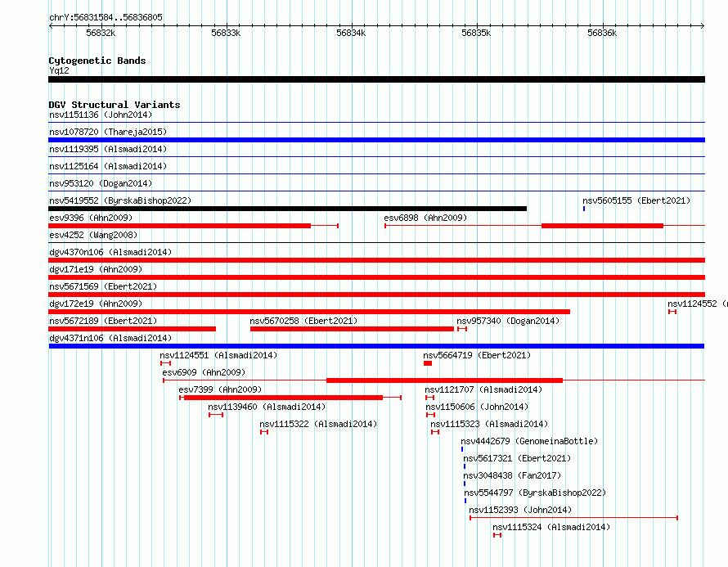Click the nsv5605155 (Ebert2021) label
Image resolution: width=728 pixels, height=567 pixels.
click(636, 200)
